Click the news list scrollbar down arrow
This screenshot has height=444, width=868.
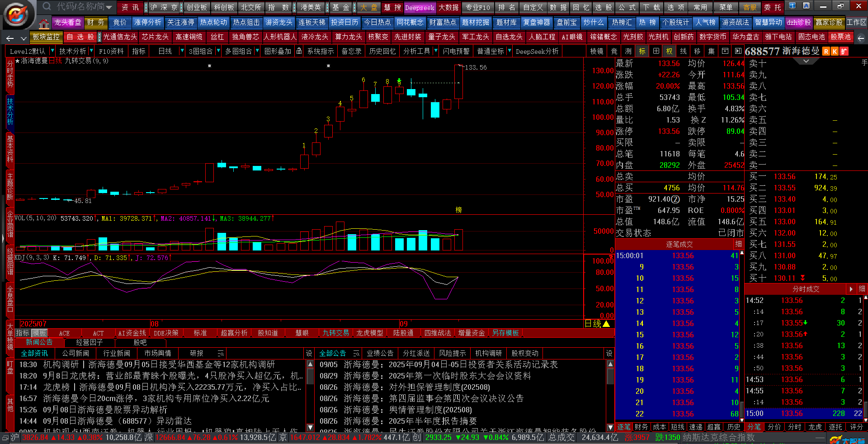310,427
